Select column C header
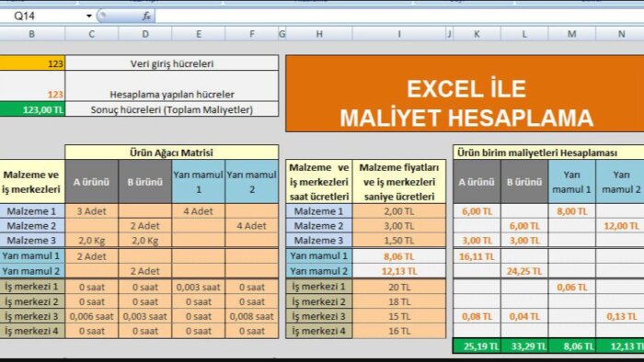This screenshot has height=362, width=644. pyautogui.click(x=92, y=34)
